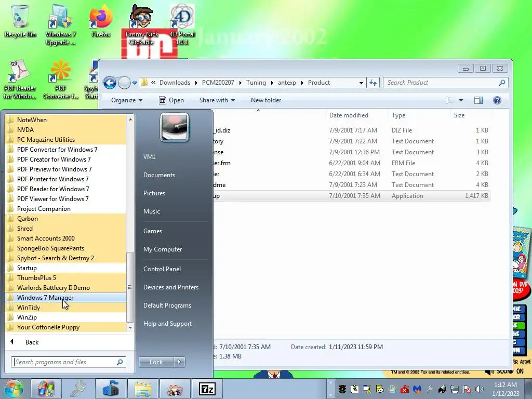Expand the arrow after Tuning in the breadcrumb
Image resolution: width=532 pixels, height=399 pixels.
pyautogui.click(x=272, y=83)
